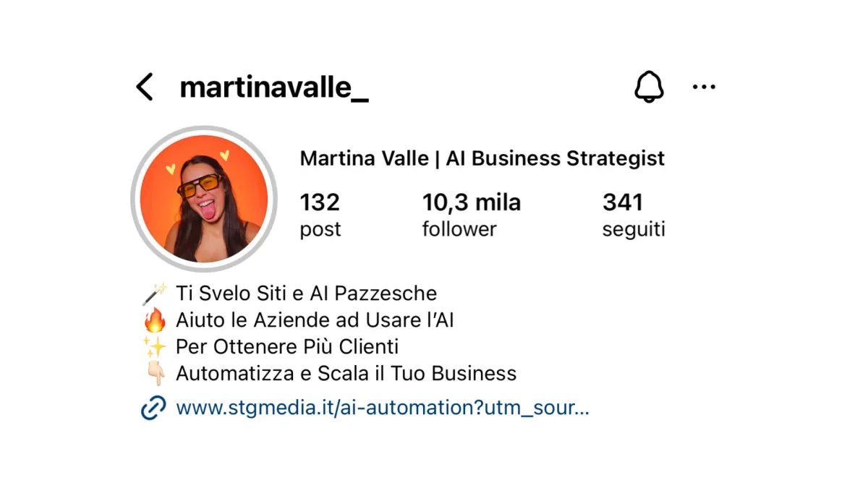This screenshot has width=868, height=488.
Task: Tap the back arrow icon
Action: 145,87
